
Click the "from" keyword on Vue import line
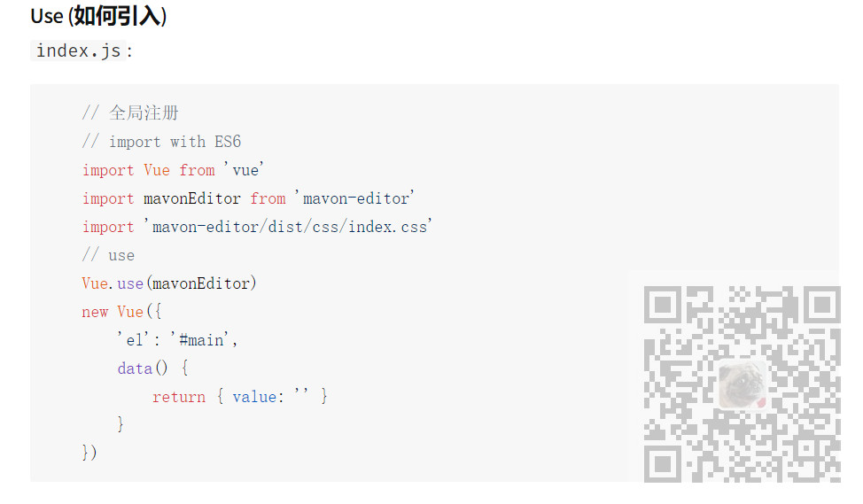click(197, 170)
